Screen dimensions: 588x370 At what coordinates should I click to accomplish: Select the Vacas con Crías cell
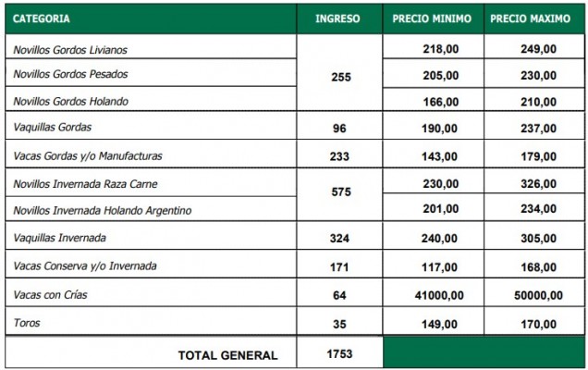(x=151, y=292)
